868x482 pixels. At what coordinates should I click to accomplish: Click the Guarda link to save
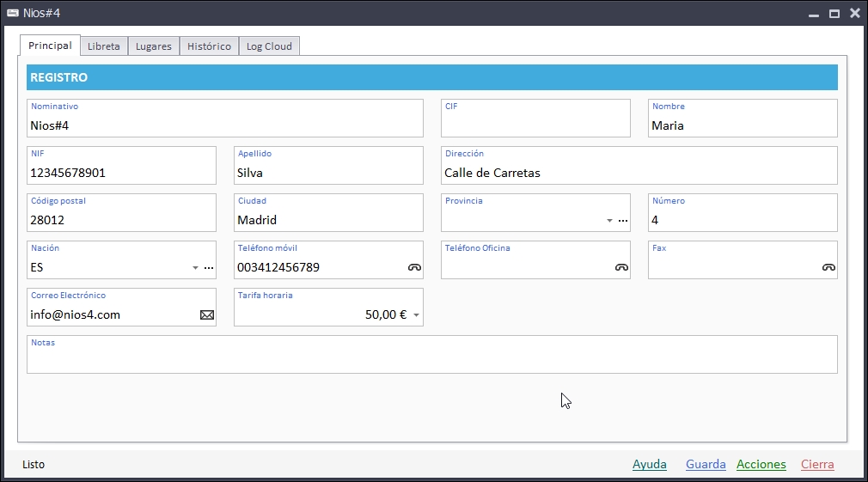tap(706, 465)
